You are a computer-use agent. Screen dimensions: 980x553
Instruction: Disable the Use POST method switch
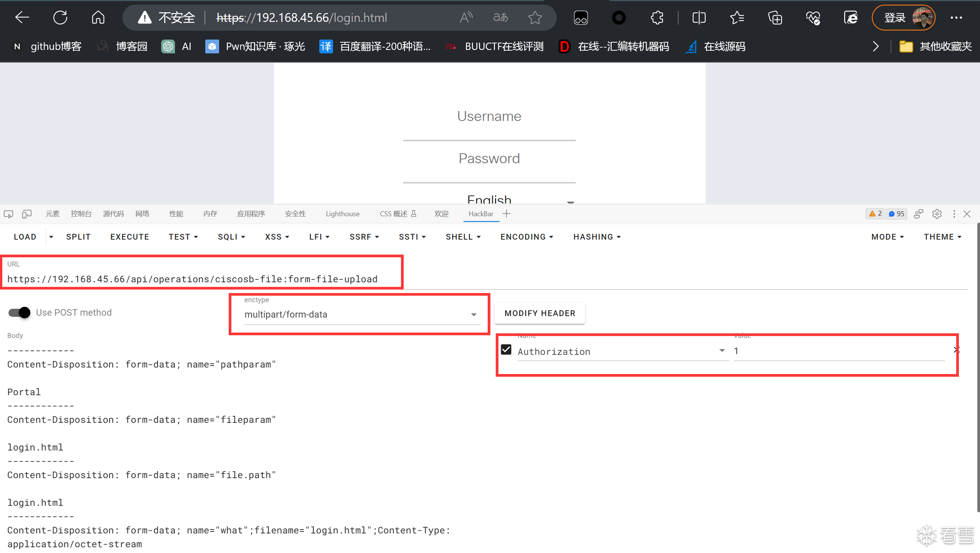[x=20, y=313]
